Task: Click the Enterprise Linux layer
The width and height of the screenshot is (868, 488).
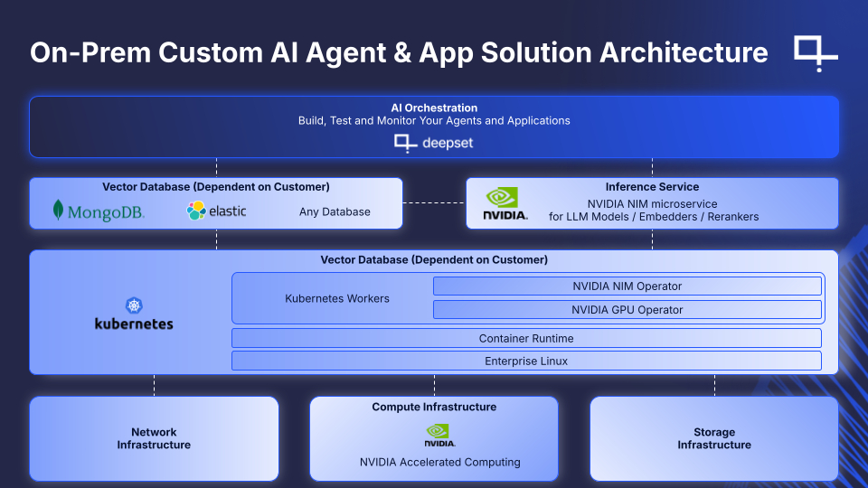Action: coord(526,361)
